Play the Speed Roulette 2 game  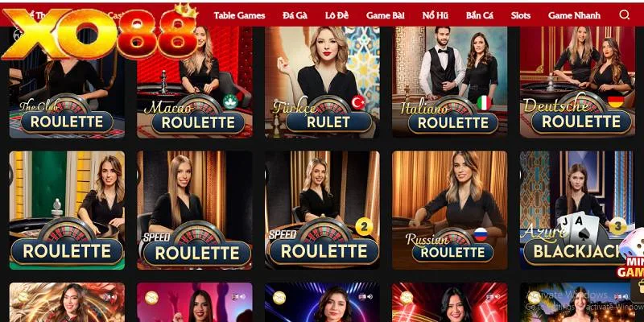pos(322,210)
